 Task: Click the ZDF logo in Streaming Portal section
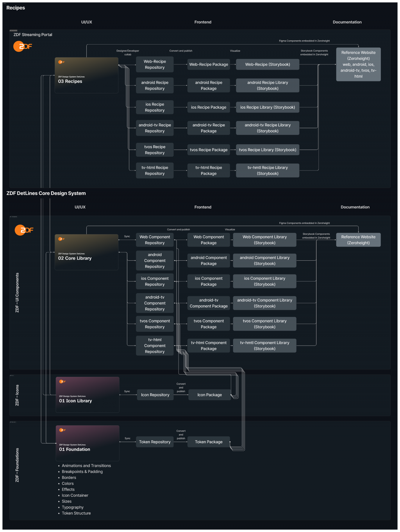coord(23,47)
